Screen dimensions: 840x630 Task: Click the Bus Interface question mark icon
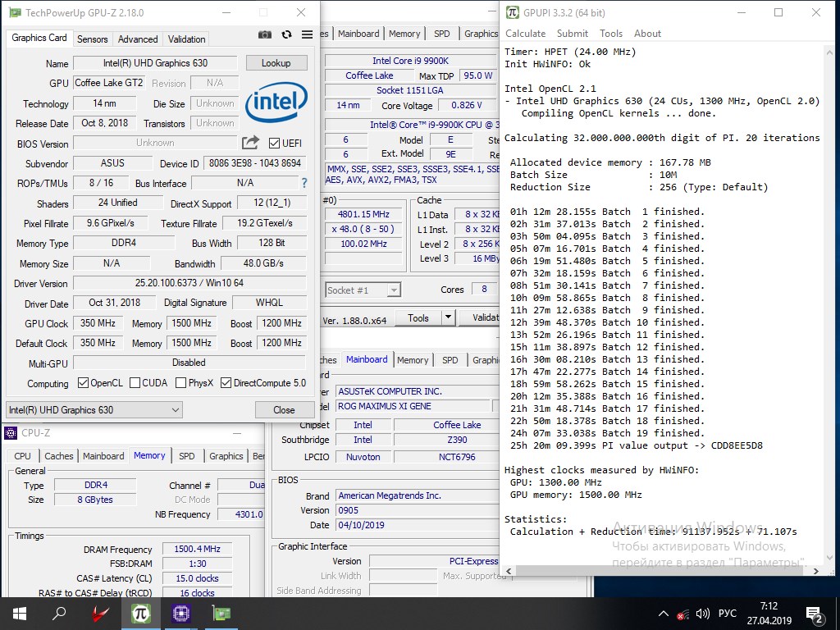(304, 183)
